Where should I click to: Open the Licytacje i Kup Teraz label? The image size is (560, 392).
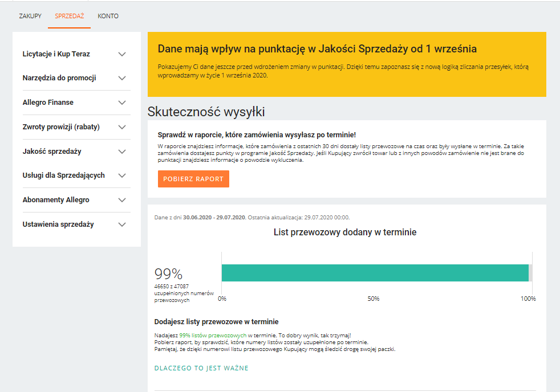point(56,54)
